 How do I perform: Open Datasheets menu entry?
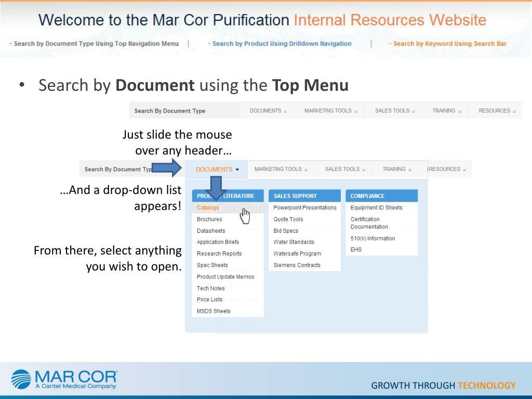coord(211,231)
